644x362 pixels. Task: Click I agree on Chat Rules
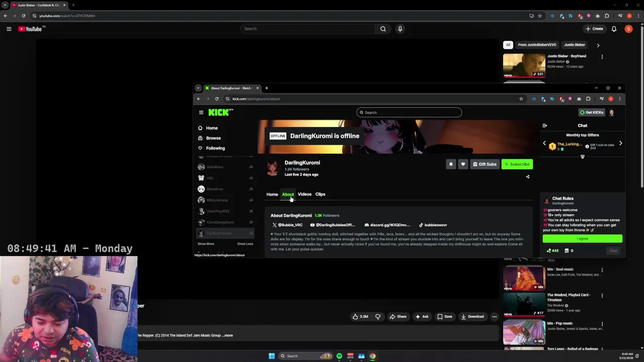[582, 239]
